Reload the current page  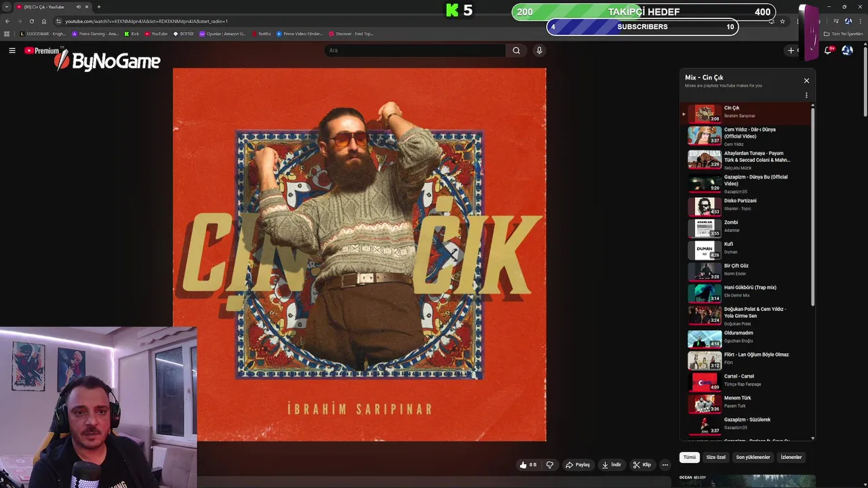point(31,21)
